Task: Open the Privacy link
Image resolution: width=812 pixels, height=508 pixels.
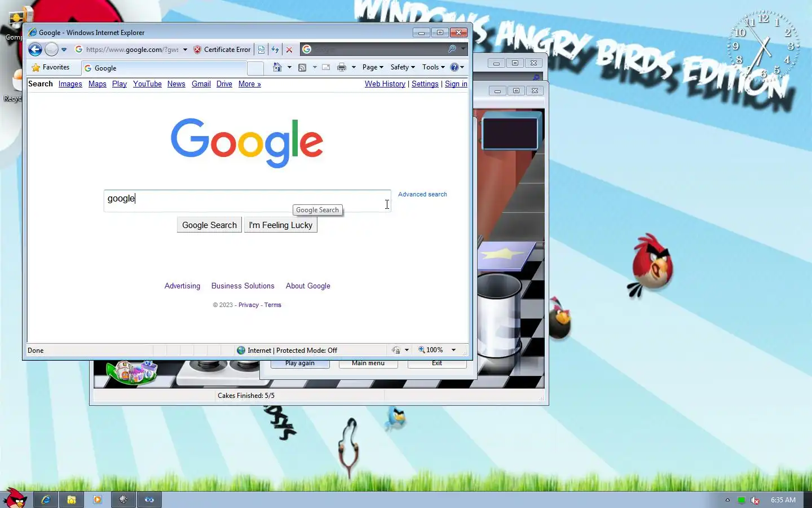Action: pyautogui.click(x=249, y=305)
